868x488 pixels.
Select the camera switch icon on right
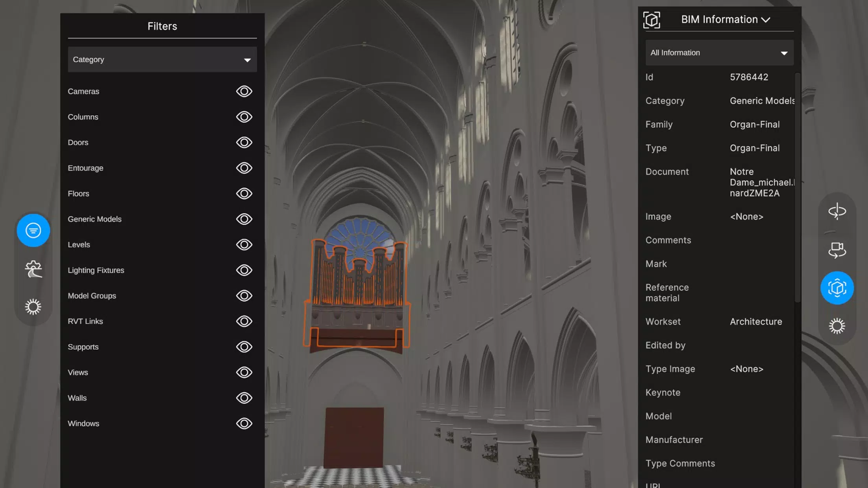[837, 250]
